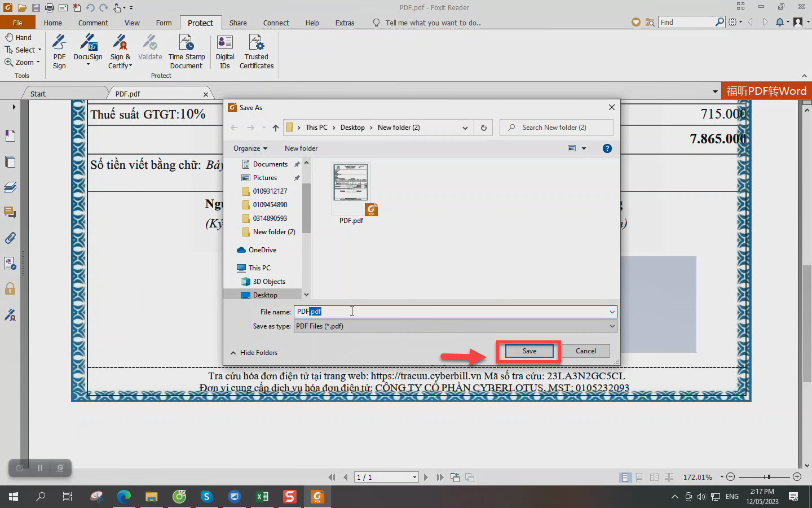Image resolution: width=812 pixels, height=508 pixels.
Task: Toggle Hide Folders in Save As dialog
Action: (254, 353)
